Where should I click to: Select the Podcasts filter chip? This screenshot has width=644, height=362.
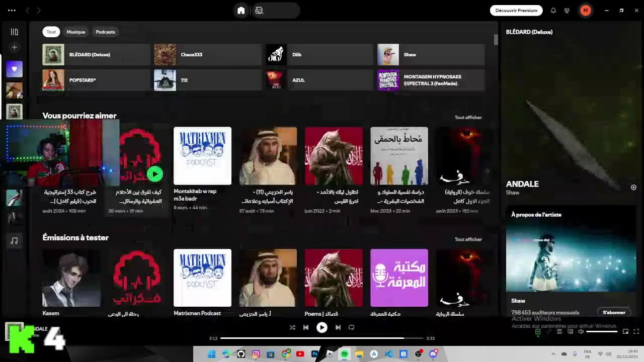click(x=105, y=32)
